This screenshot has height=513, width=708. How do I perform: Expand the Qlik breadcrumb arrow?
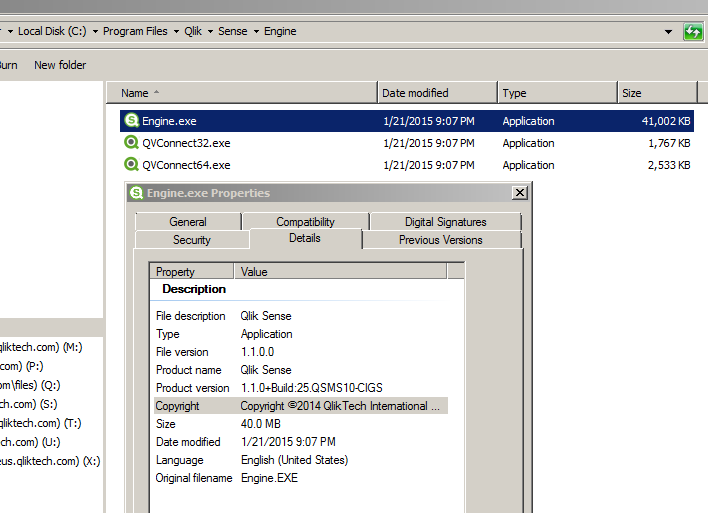(x=210, y=31)
